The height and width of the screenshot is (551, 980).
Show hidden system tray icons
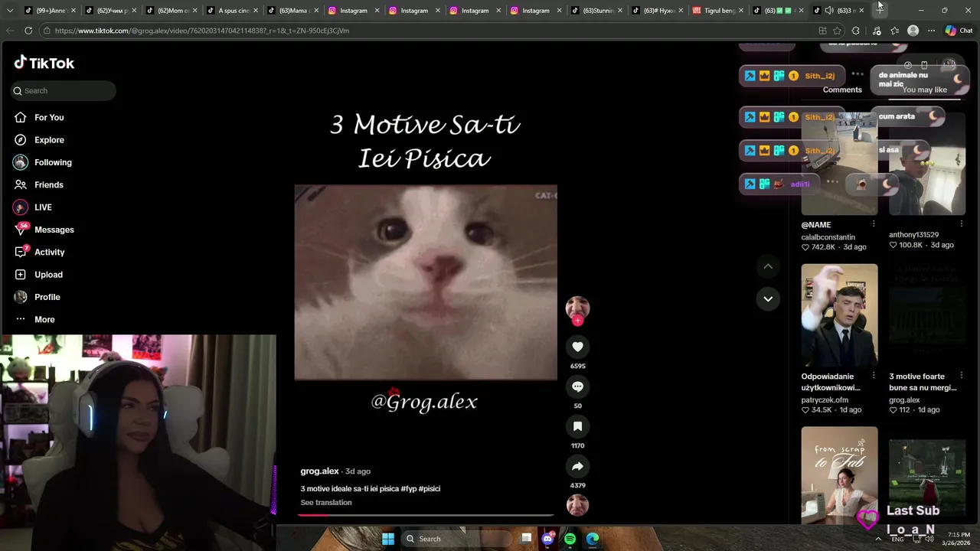[878, 539]
